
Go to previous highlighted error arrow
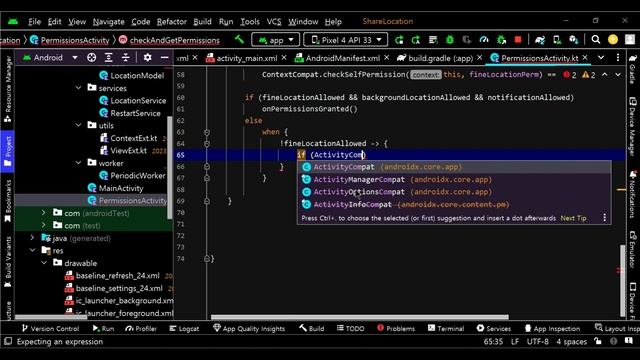[604, 75]
